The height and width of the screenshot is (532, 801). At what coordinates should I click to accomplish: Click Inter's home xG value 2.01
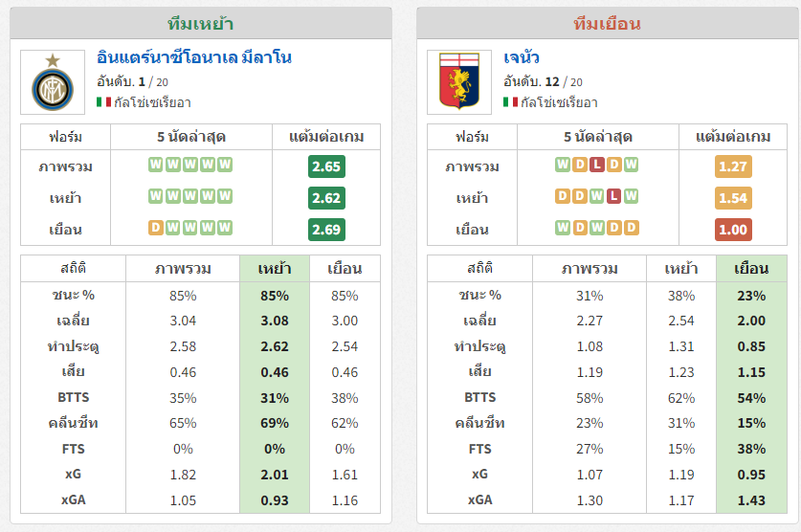click(x=275, y=475)
